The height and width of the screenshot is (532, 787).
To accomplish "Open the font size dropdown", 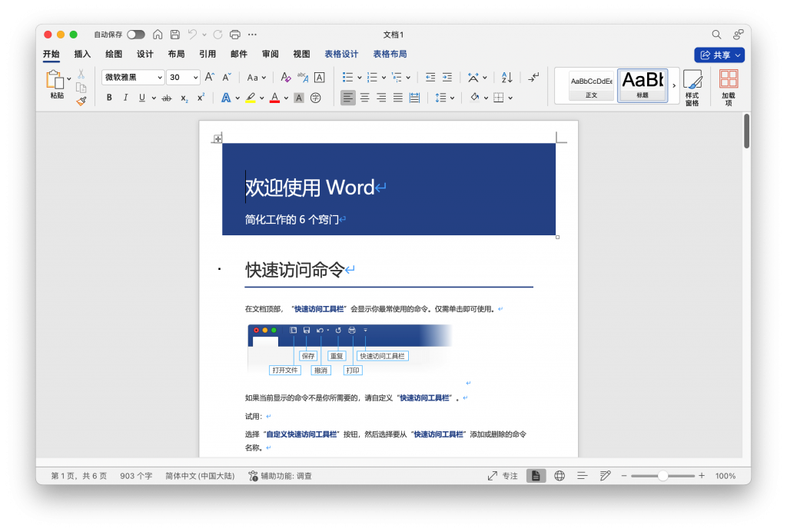I will click(x=195, y=78).
